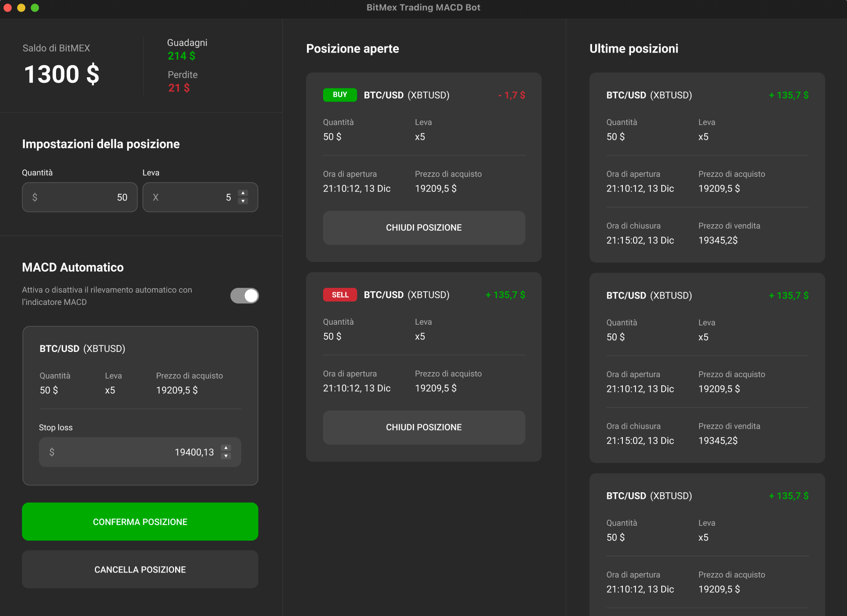Click the Ultime posizioni heading
The height and width of the screenshot is (616, 847).
click(x=634, y=48)
